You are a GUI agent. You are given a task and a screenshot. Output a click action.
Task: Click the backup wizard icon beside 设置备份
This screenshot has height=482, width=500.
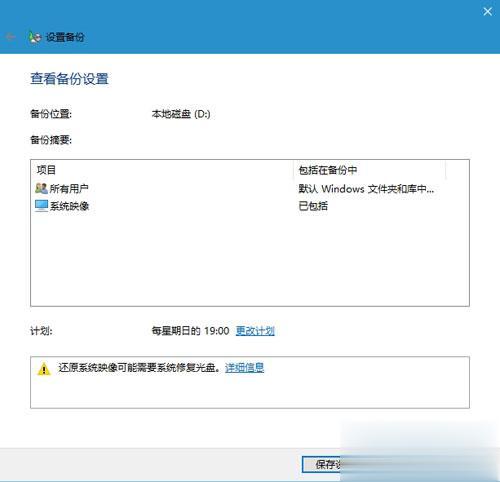coord(35,37)
